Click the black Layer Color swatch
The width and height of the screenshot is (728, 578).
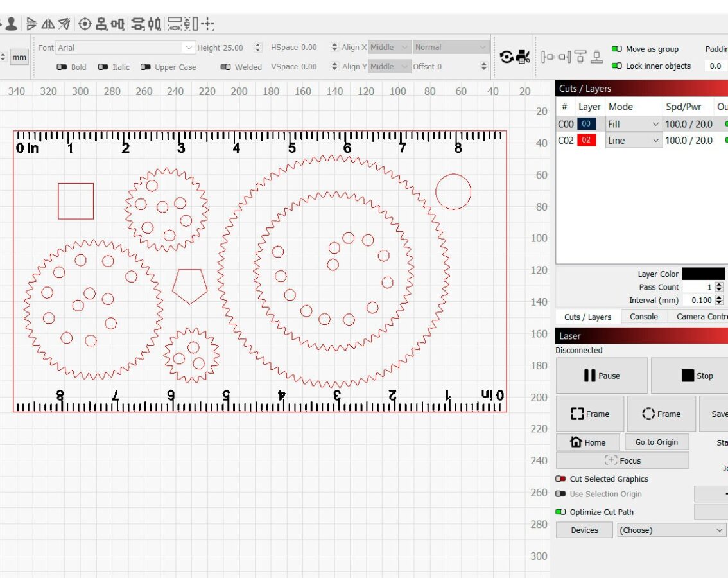[x=703, y=274]
